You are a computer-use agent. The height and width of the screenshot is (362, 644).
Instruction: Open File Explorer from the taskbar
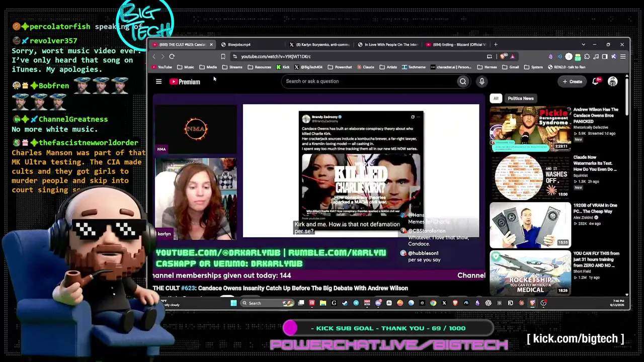[323, 303]
